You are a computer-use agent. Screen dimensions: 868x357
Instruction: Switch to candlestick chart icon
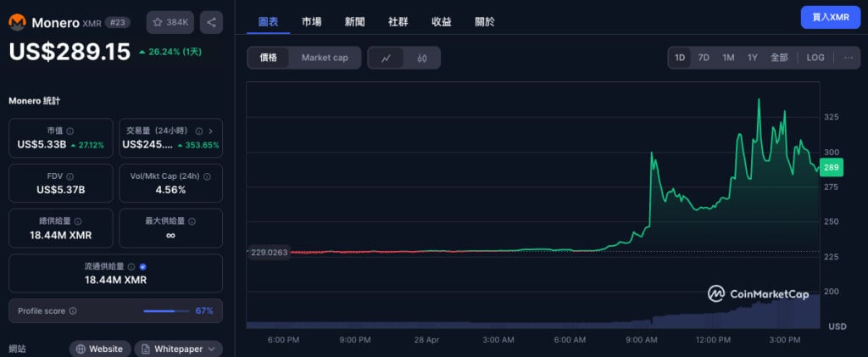[421, 58]
